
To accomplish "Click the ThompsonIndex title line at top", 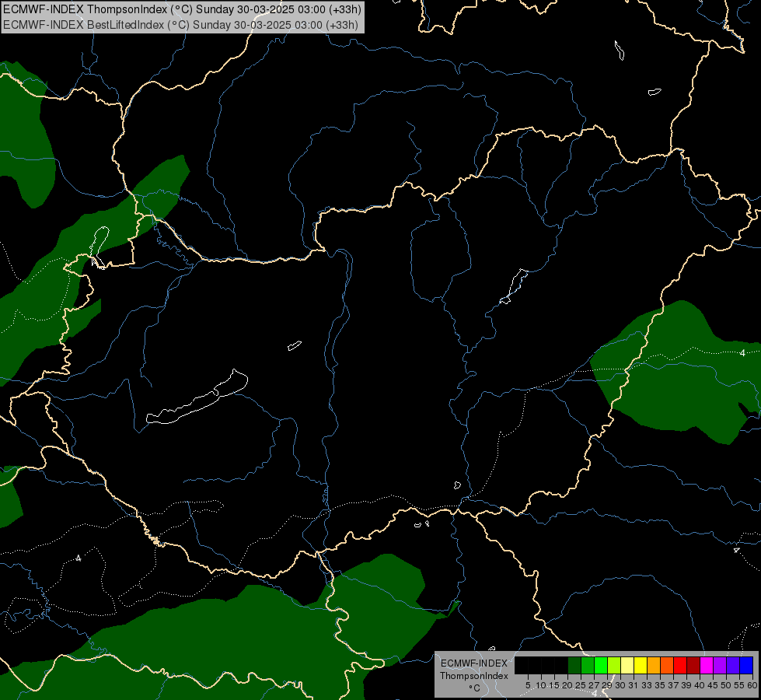I will [182, 9].
